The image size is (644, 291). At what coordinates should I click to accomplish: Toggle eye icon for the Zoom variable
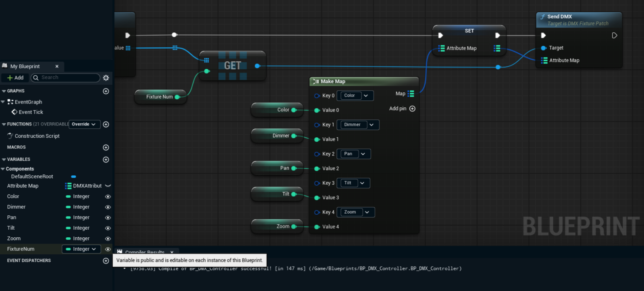click(108, 239)
